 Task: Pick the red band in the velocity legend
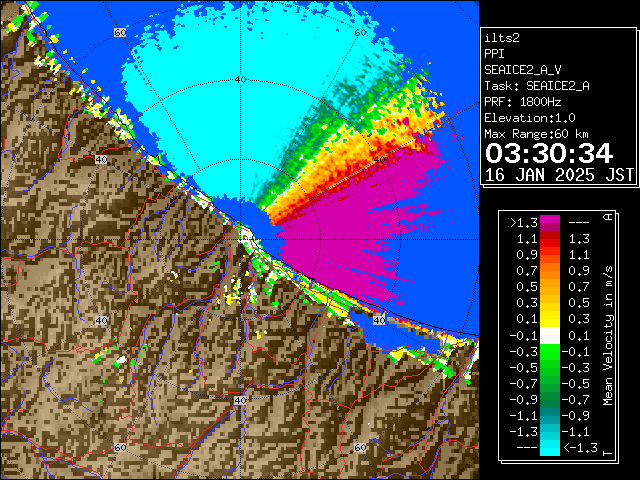pos(550,240)
